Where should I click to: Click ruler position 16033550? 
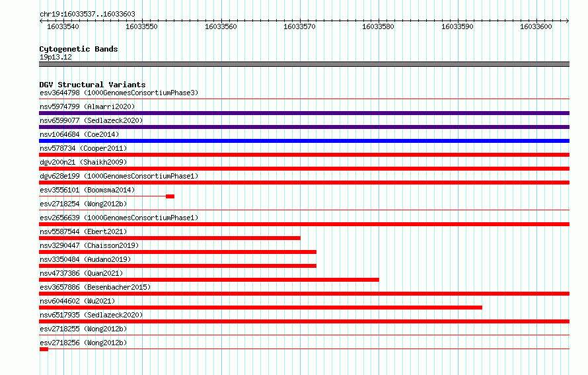point(142,26)
